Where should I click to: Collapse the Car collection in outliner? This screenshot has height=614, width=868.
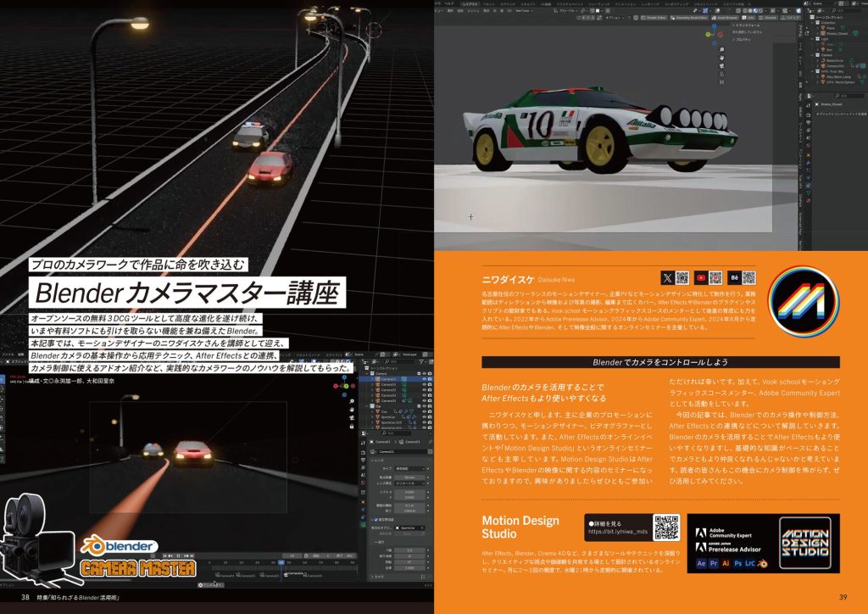(x=366, y=406)
